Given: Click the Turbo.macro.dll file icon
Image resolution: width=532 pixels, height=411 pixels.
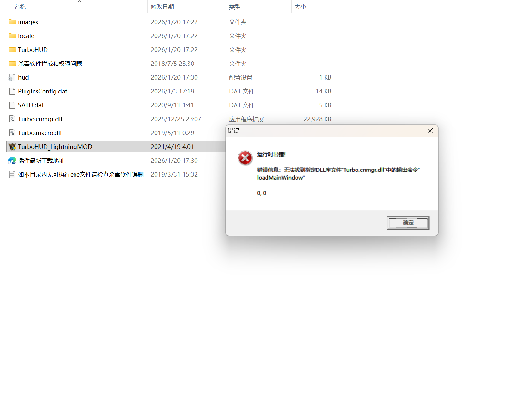Looking at the screenshot, I should pyautogui.click(x=12, y=133).
